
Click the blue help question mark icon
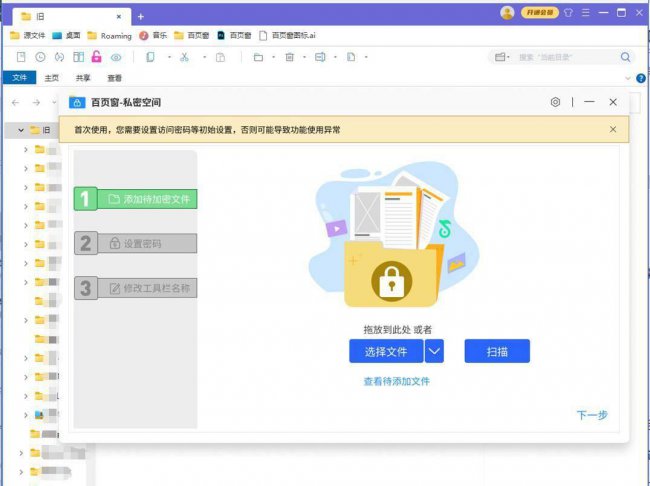point(641,78)
